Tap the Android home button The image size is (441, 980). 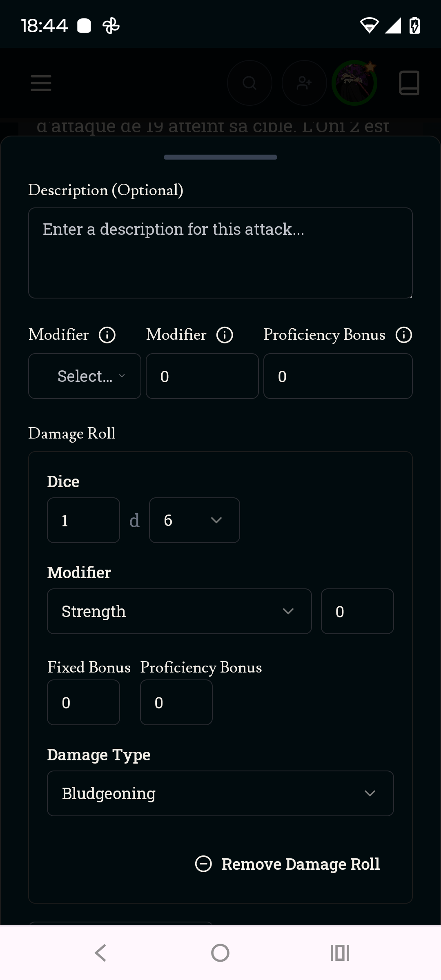coord(220,953)
